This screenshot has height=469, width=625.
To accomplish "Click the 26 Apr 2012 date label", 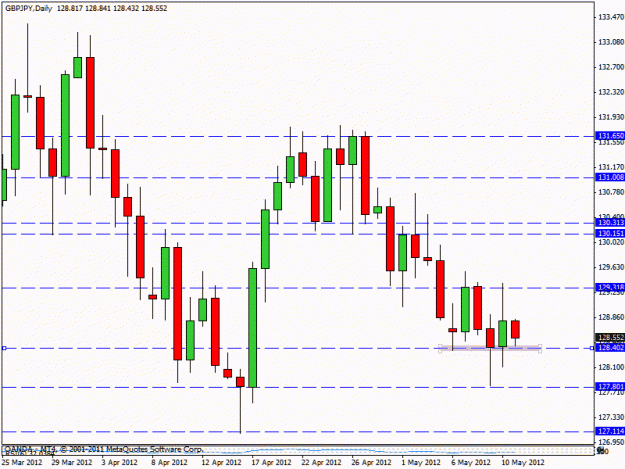I will [371, 462].
